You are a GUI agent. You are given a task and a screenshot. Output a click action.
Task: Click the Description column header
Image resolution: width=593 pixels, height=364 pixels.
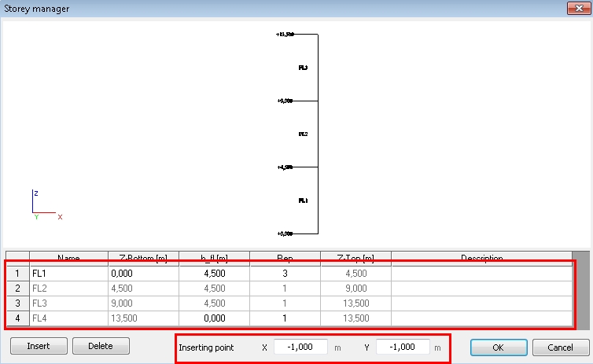[481, 258]
